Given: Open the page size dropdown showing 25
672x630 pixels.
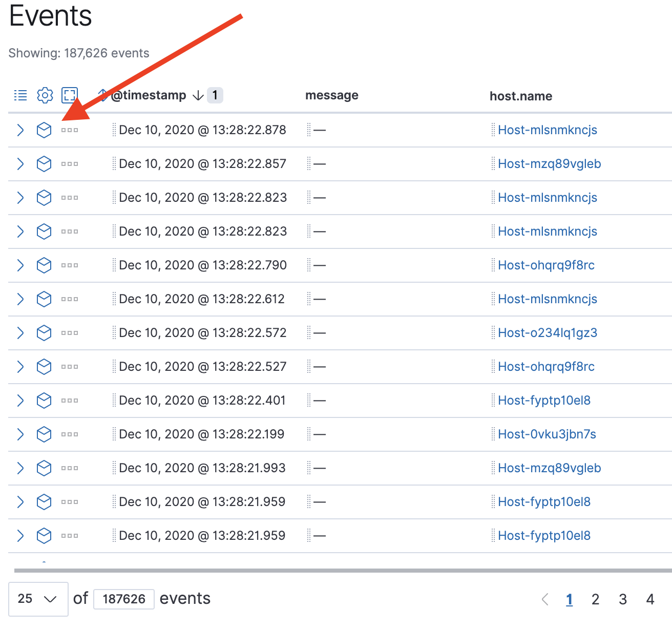Looking at the screenshot, I should [x=38, y=598].
